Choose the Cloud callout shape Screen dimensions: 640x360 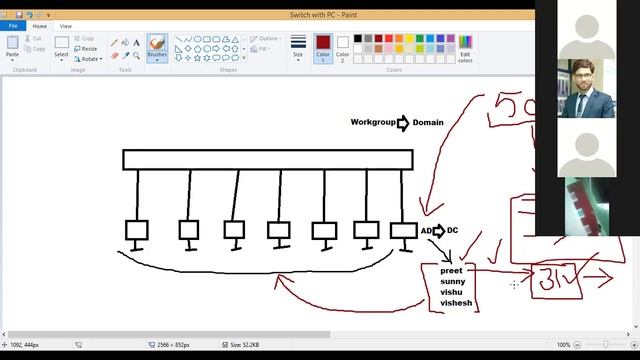[235, 58]
